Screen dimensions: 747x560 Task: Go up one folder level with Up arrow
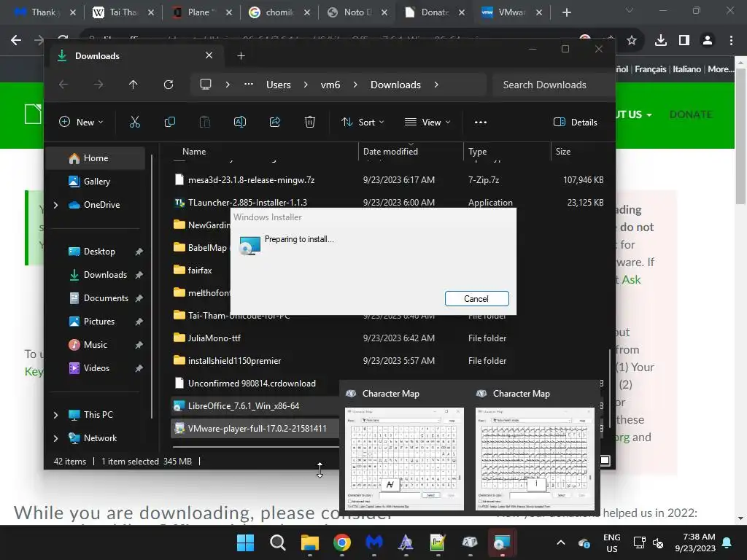(133, 85)
